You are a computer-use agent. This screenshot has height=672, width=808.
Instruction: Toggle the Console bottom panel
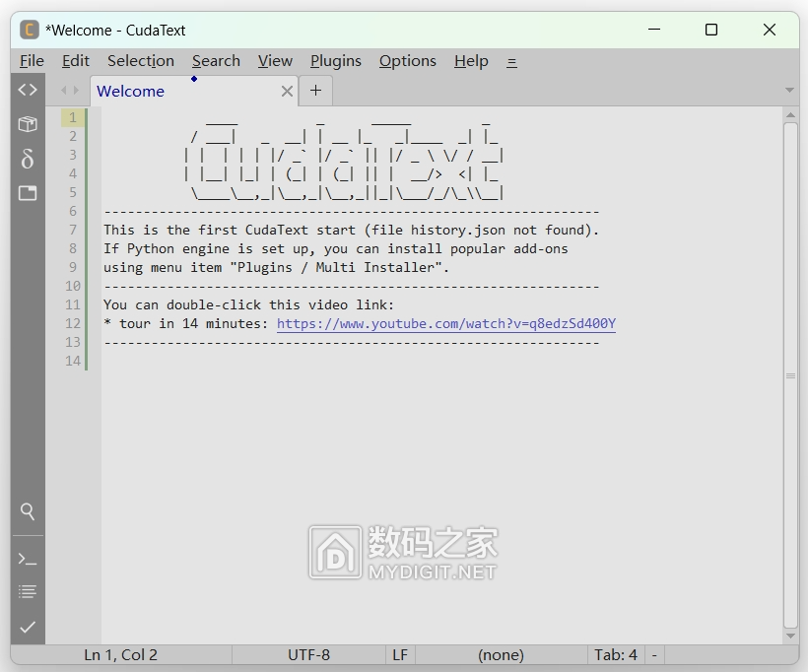point(28,559)
